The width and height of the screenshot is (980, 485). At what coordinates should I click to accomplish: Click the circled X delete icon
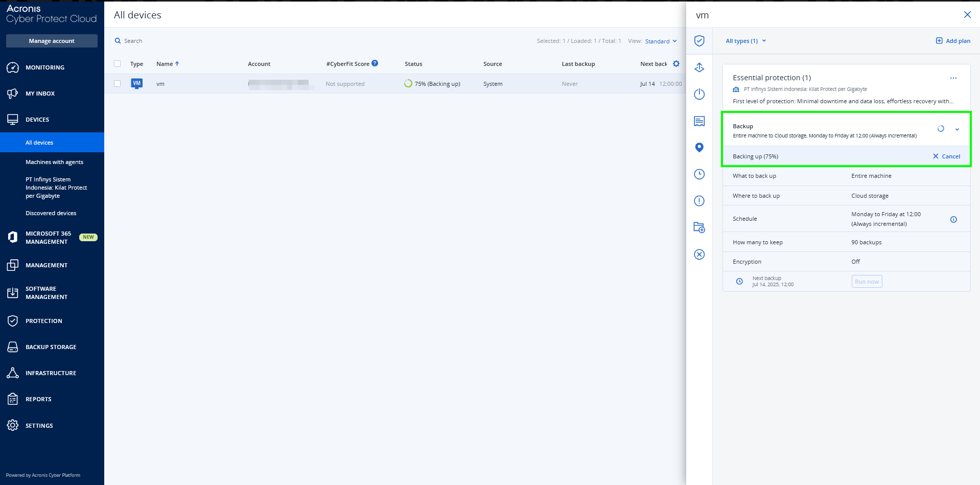coord(699,255)
